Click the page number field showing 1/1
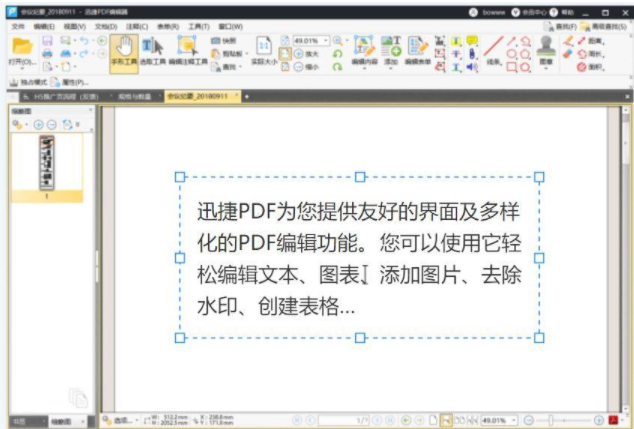Screen dimensions: 634x429 tap(344, 421)
